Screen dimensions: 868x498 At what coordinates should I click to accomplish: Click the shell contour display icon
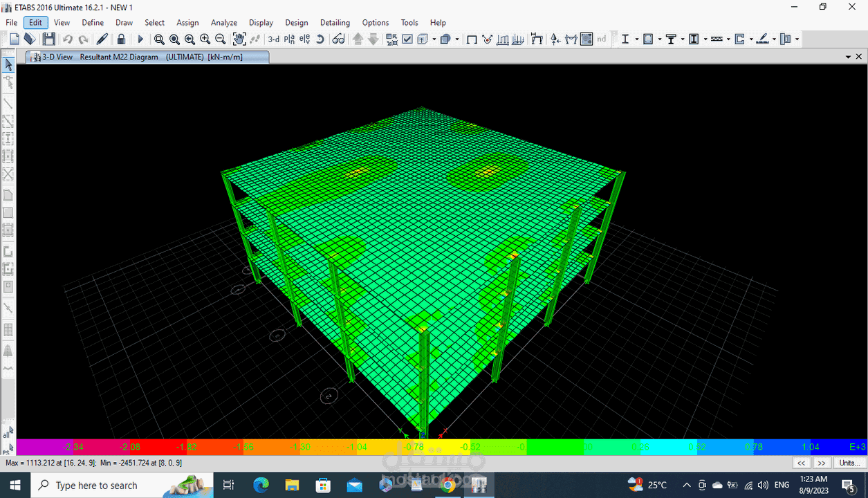pyautogui.click(x=587, y=39)
